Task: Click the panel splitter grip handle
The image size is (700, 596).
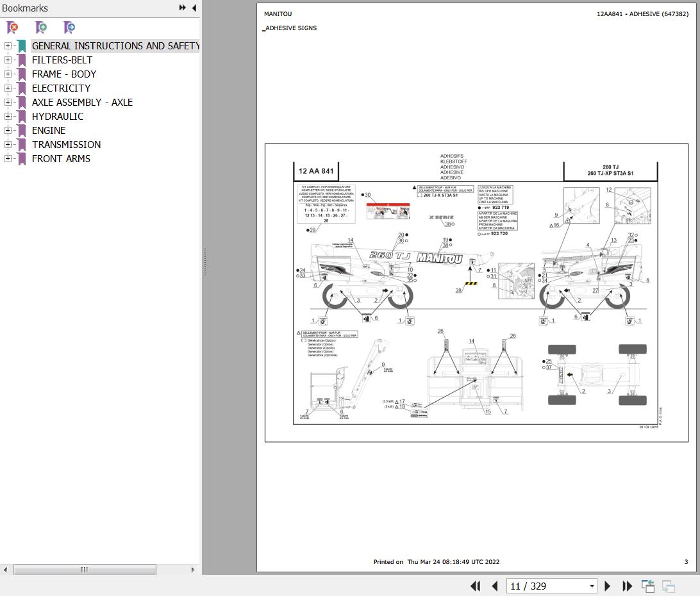Action: (204, 262)
